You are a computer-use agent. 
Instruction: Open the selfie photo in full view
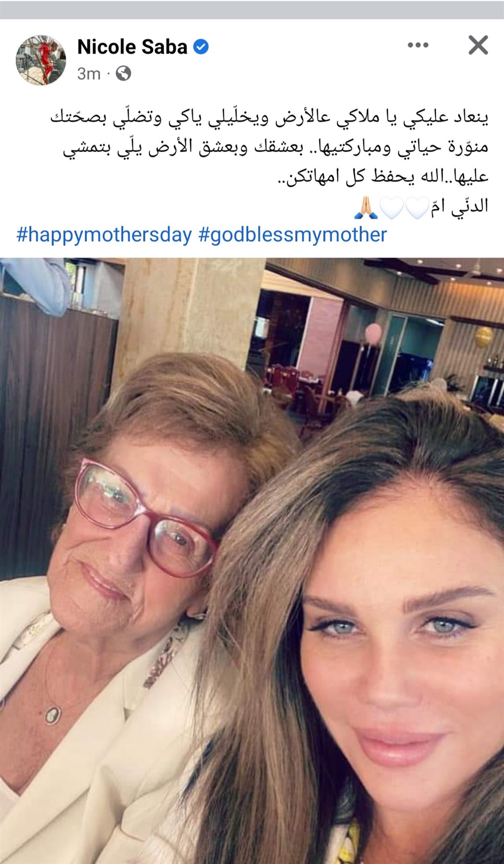(x=252, y=561)
